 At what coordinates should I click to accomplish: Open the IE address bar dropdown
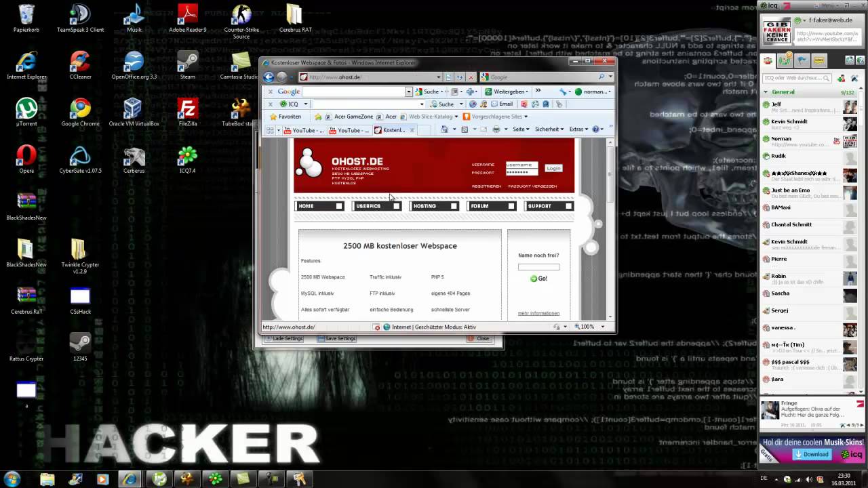tap(439, 77)
